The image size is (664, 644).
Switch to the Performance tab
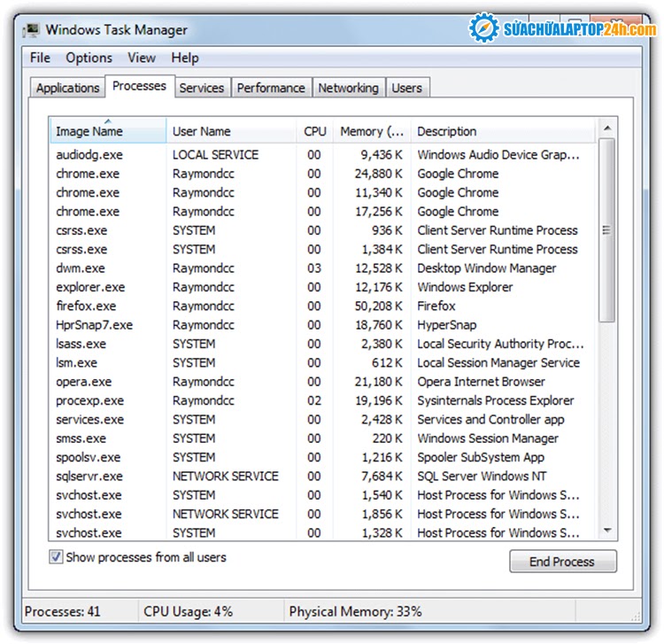tap(271, 88)
